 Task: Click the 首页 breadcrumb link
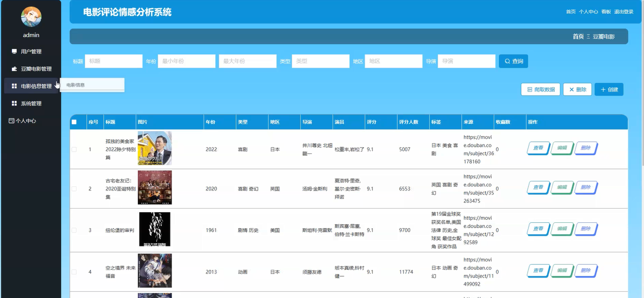click(x=578, y=36)
